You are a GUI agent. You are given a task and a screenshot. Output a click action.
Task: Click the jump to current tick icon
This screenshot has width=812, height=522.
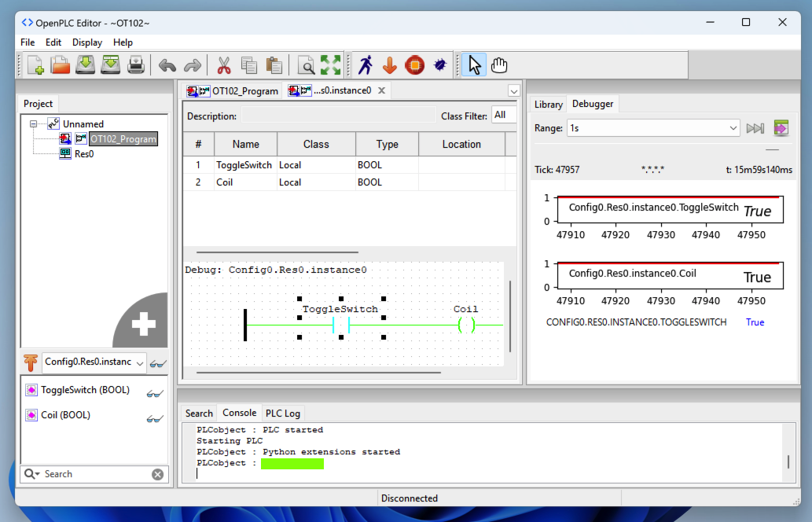click(755, 128)
